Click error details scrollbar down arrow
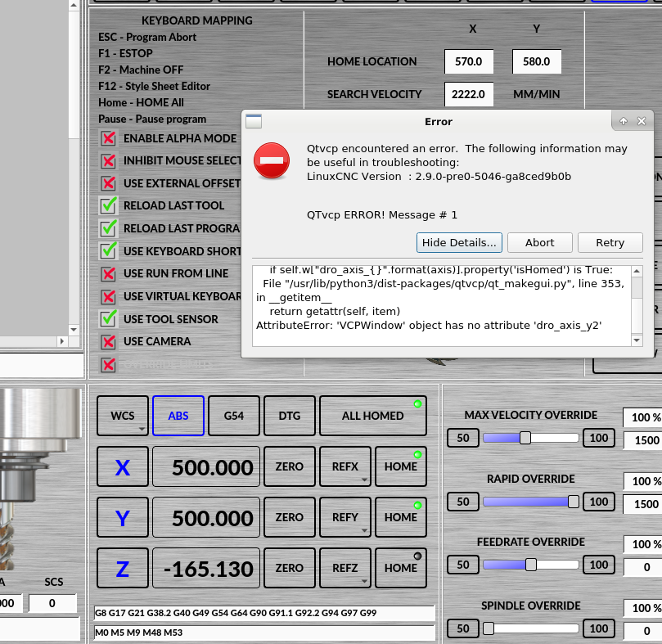 (637, 340)
